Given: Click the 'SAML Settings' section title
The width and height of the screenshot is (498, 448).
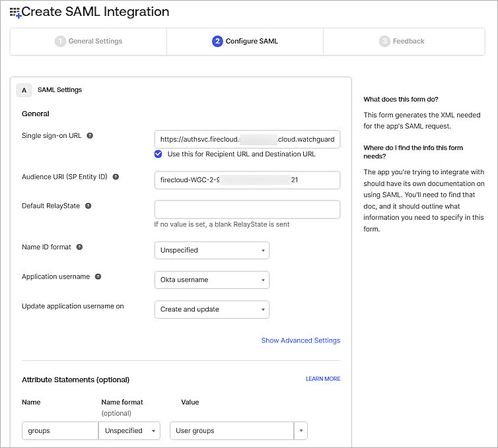Looking at the screenshot, I should coord(59,90).
